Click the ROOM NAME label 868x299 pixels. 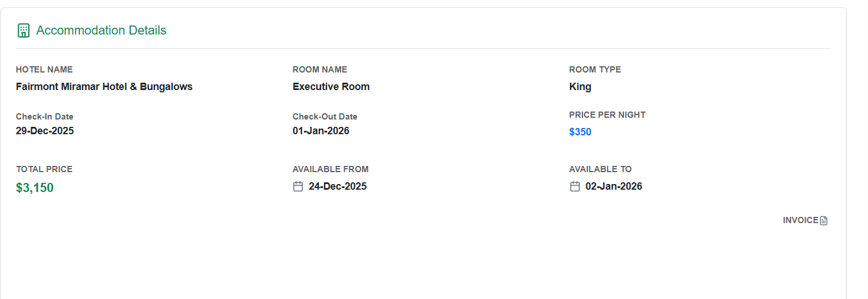click(320, 70)
